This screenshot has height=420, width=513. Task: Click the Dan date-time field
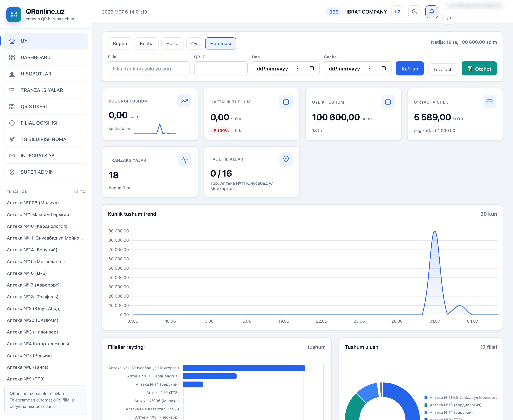(x=285, y=69)
